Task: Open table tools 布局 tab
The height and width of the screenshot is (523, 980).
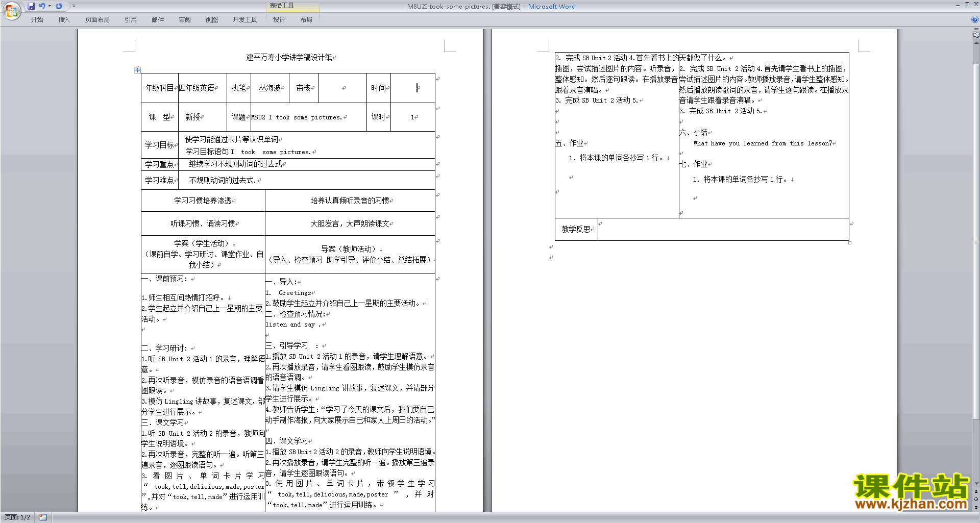Action: [x=306, y=19]
